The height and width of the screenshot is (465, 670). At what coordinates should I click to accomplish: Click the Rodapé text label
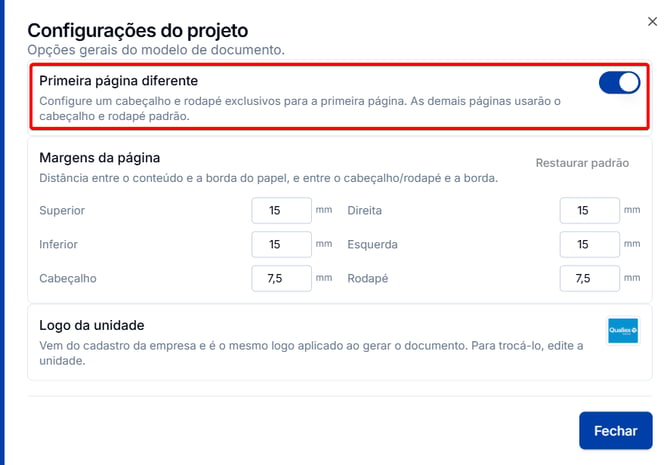[x=367, y=279]
